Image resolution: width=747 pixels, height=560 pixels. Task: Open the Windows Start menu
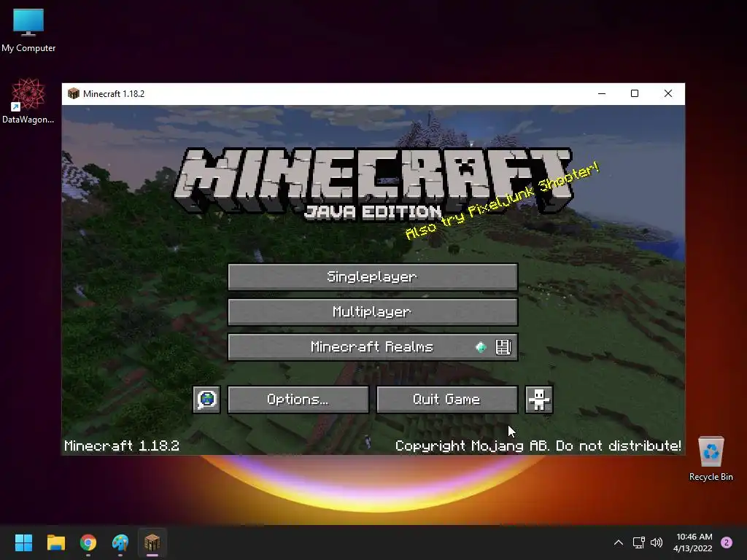click(23, 542)
